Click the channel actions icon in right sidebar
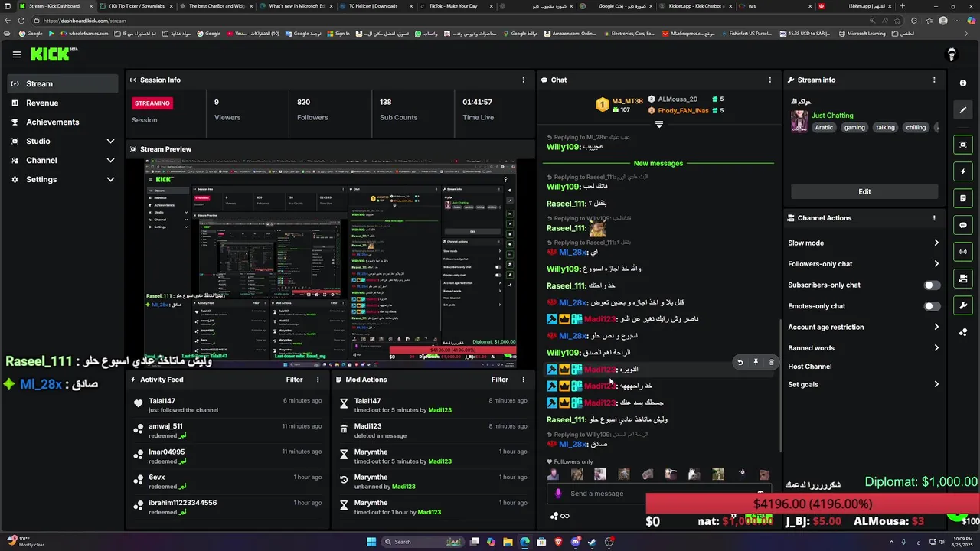This screenshot has height=551, width=980. (963, 279)
